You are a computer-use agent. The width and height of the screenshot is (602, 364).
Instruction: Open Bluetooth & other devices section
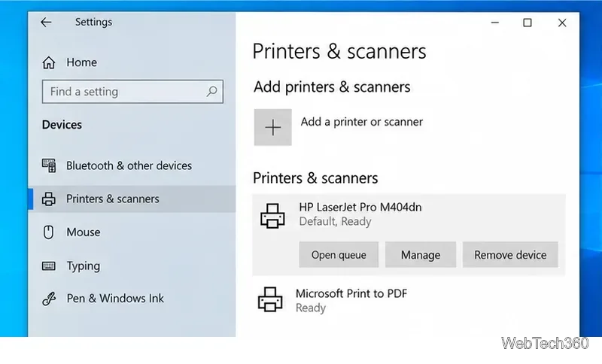coord(129,165)
